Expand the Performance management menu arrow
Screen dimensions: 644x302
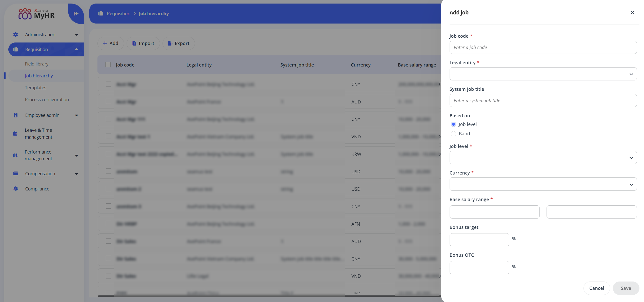click(x=76, y=156)
